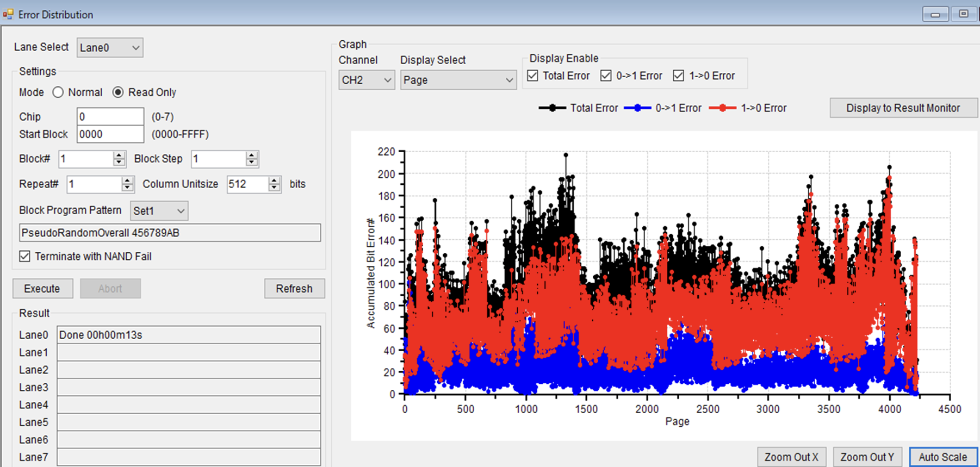Open Block Program Pattern Set1 dropdown

159,211
